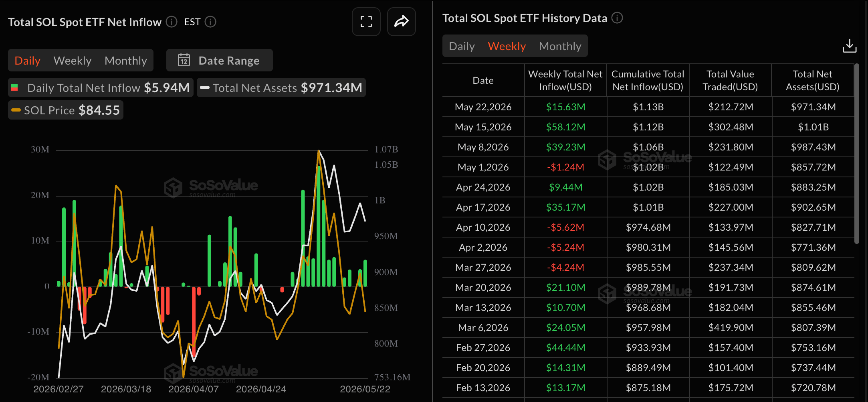
Task: Click Total Value Traded(USD) header
Action: click(x=730, y=80)
